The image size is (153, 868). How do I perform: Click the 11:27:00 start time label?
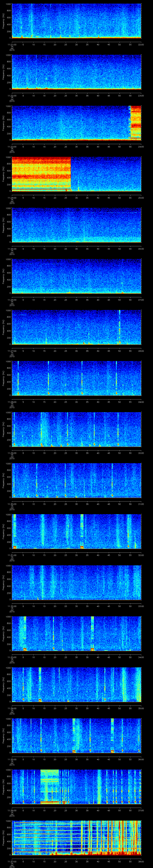tap(12, 351)
